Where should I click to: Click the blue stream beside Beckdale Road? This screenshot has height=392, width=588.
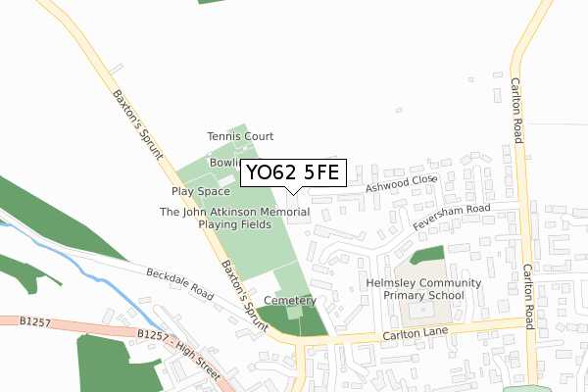tap(96, 278)
